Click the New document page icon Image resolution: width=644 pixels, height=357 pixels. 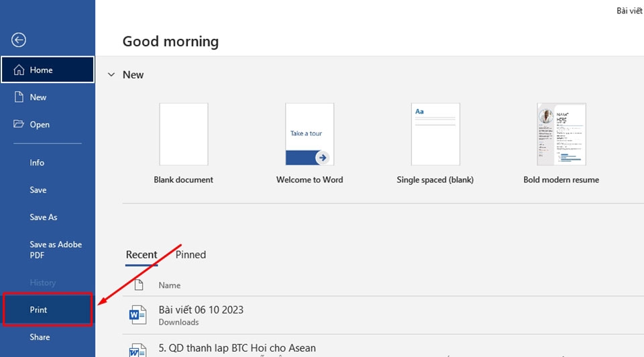(19, 97)
